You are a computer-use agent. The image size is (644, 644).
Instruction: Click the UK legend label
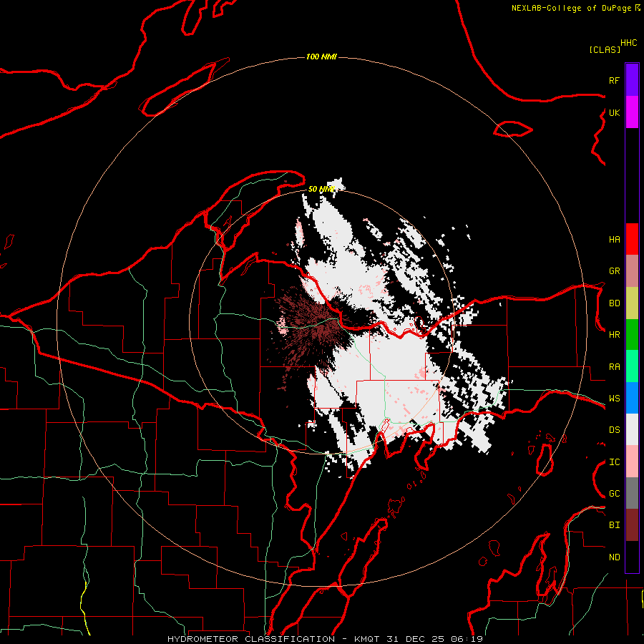point(614,112)
